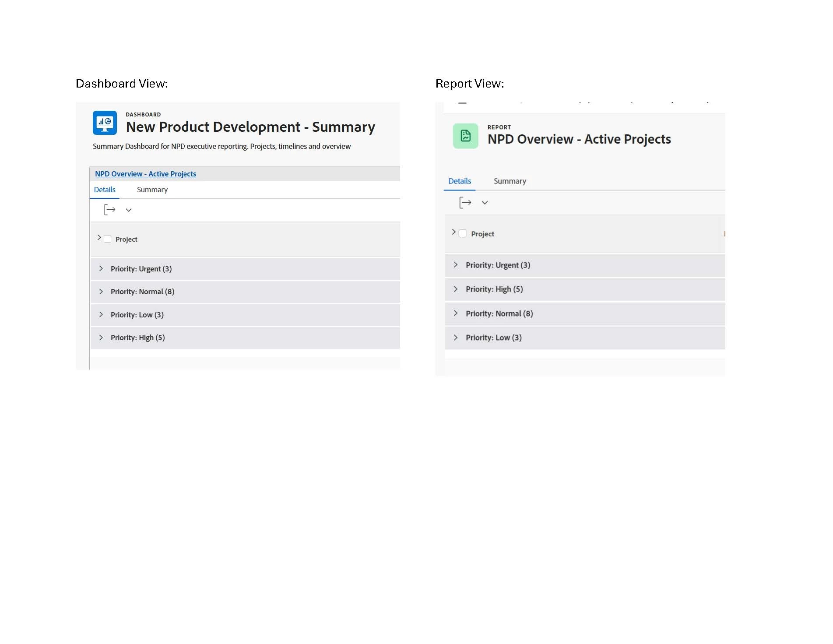Click Project column header in Dashboard view

(x=127, y=239)
